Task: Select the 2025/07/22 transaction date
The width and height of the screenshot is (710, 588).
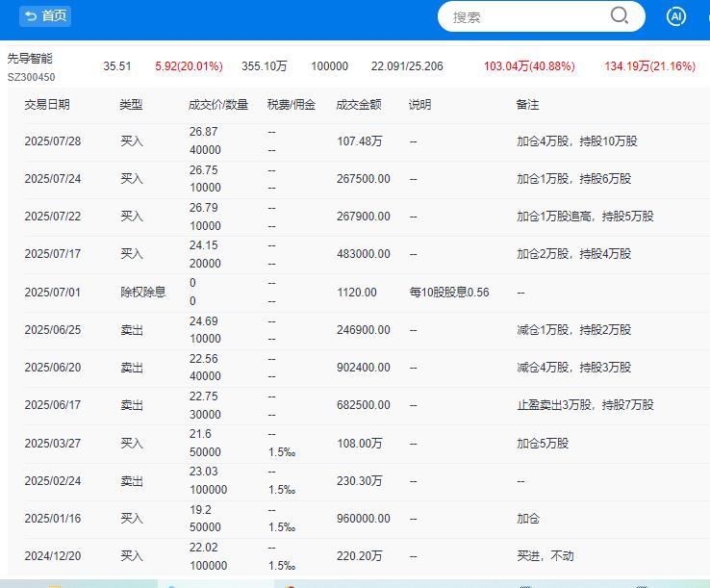Action: click(x=53, y=217)
